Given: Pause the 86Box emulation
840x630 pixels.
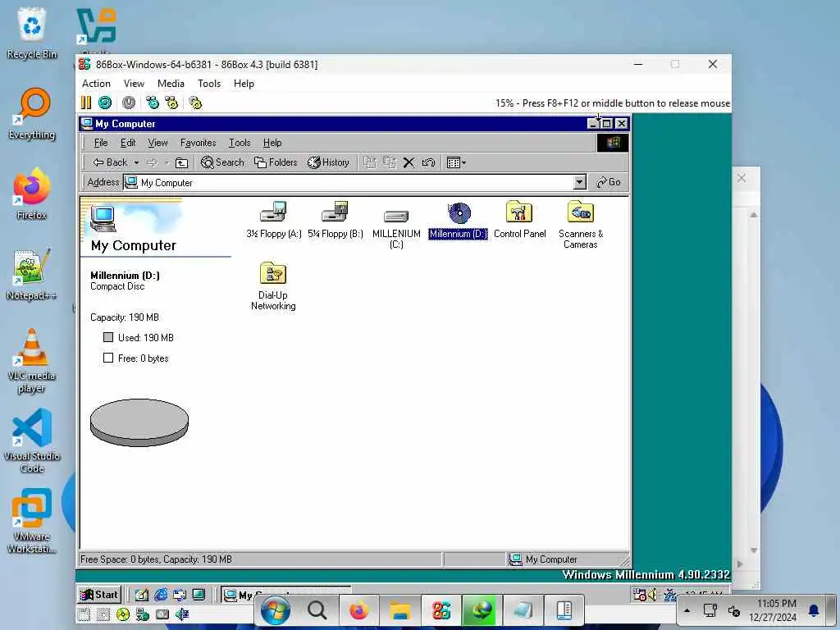Looking at the screenshot, I should [x=85, y=103].
